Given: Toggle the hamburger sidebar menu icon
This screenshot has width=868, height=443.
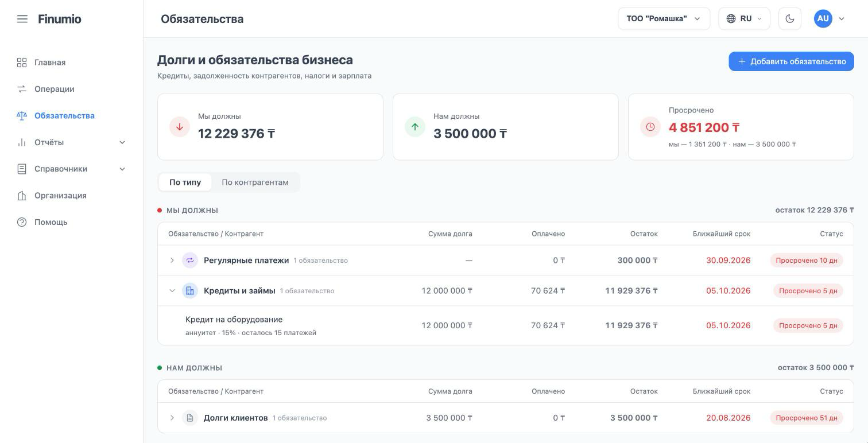Looking at the screenshot, I should tap(22, 19).
